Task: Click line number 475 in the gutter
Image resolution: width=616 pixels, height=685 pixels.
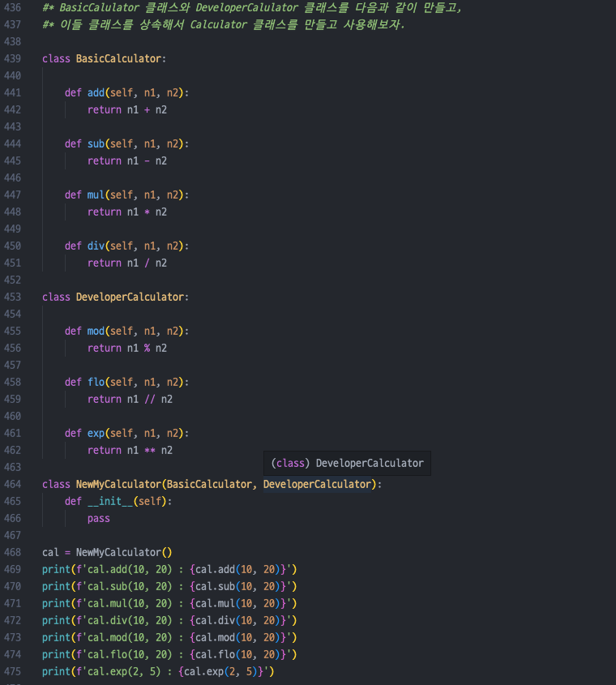Action: (x=12, y=671)
